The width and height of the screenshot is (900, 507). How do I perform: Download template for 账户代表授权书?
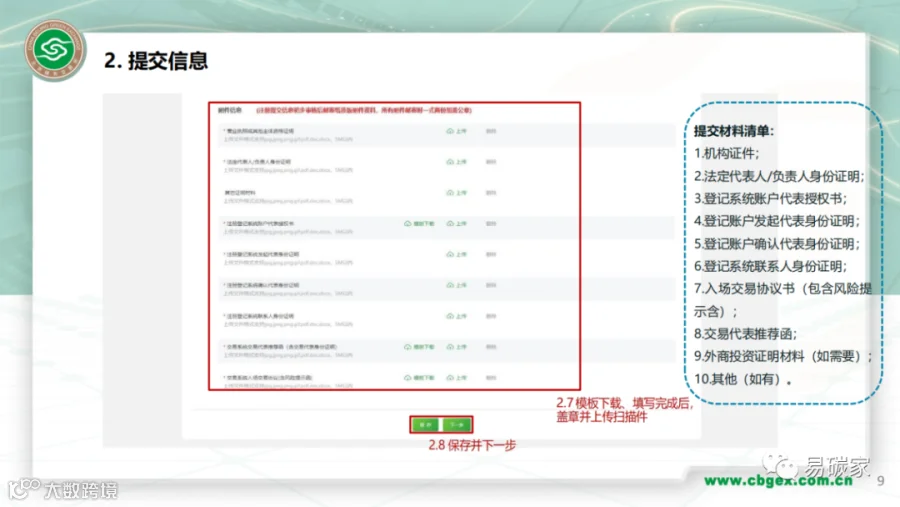[x=420, y=224]
